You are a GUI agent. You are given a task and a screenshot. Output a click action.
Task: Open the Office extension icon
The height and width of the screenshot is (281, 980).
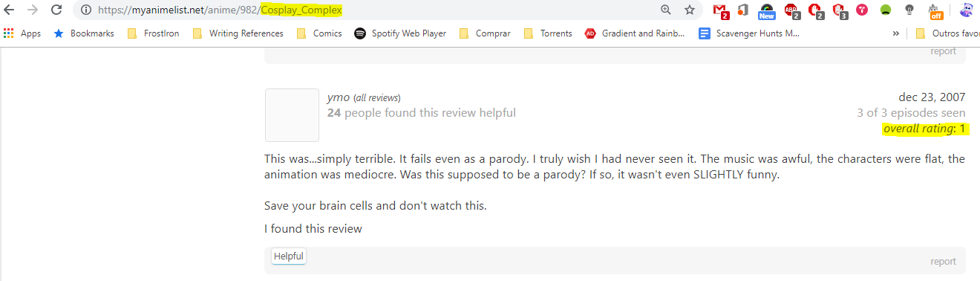coord(743,10)
